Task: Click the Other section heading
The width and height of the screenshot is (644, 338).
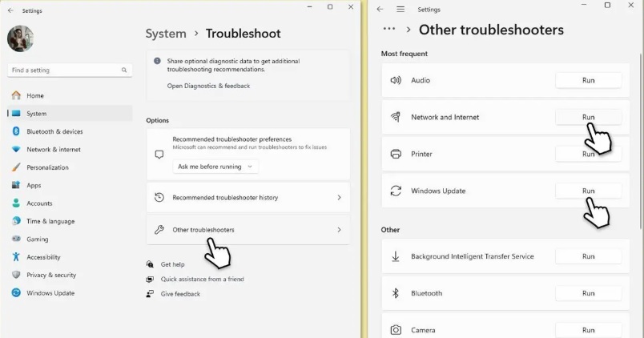Action: (390, 230)
